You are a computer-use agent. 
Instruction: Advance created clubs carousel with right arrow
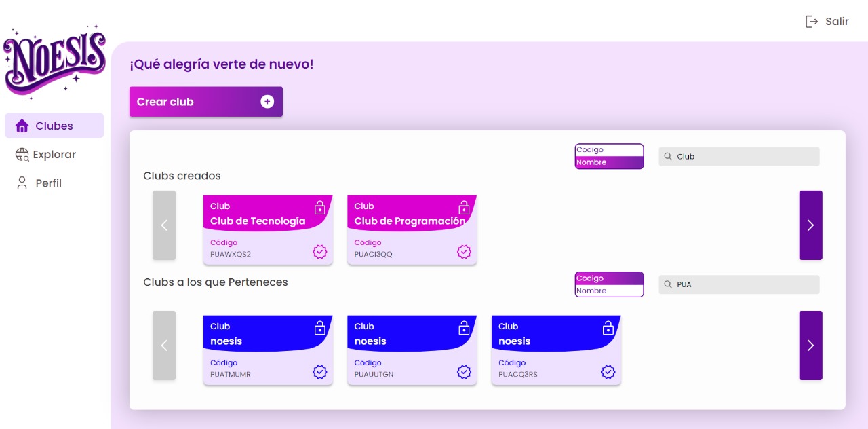pos(810,225)
